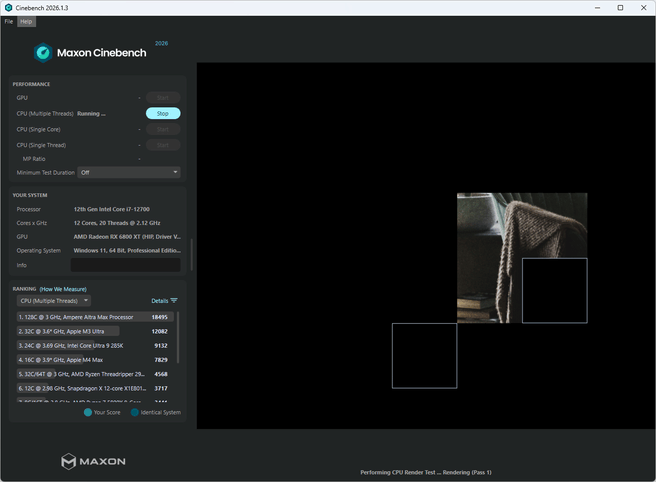Click the CPU (Single Core) Start button

163,129
